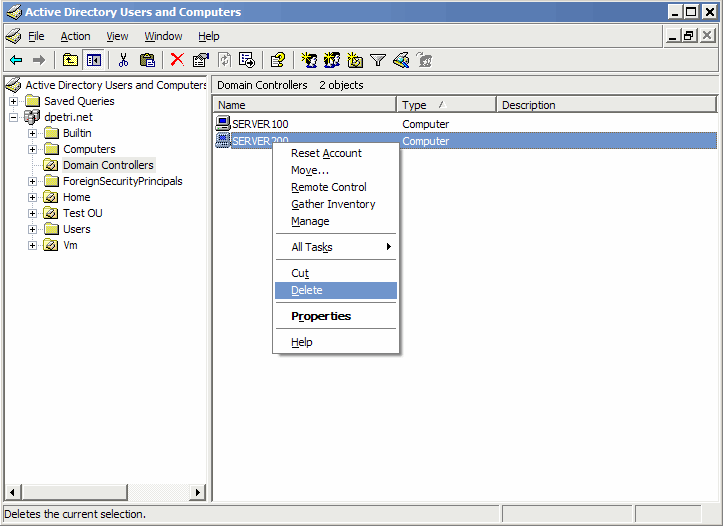This screenshot has height=526, width=723.
Task: Click the dpetri.net domain icon
Action: [x=32, y=117]
